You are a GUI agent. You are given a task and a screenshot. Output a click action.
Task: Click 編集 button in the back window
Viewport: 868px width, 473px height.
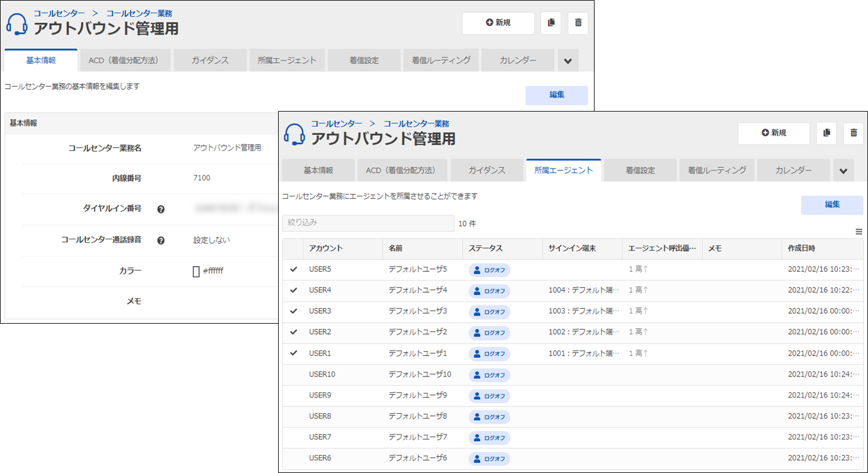tap(557, 95)
